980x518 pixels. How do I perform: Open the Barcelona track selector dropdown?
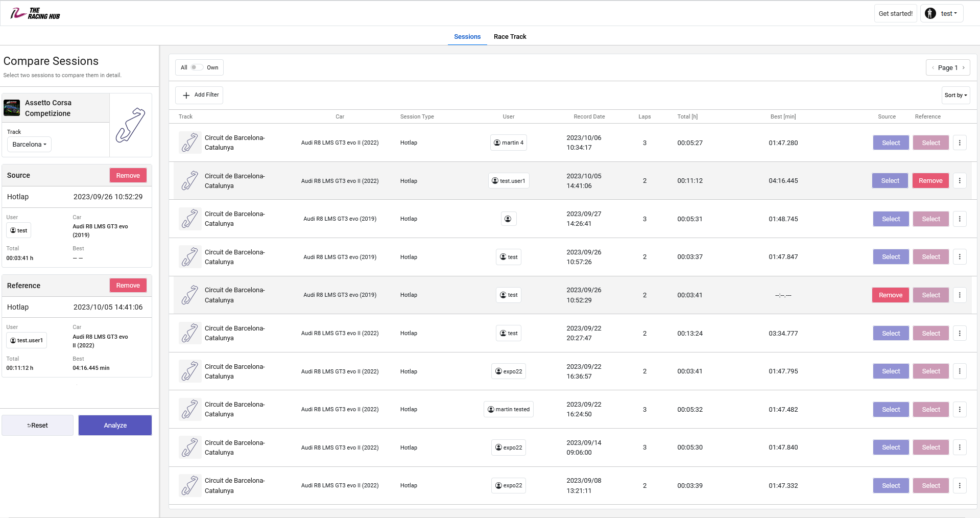coord(29,144)
